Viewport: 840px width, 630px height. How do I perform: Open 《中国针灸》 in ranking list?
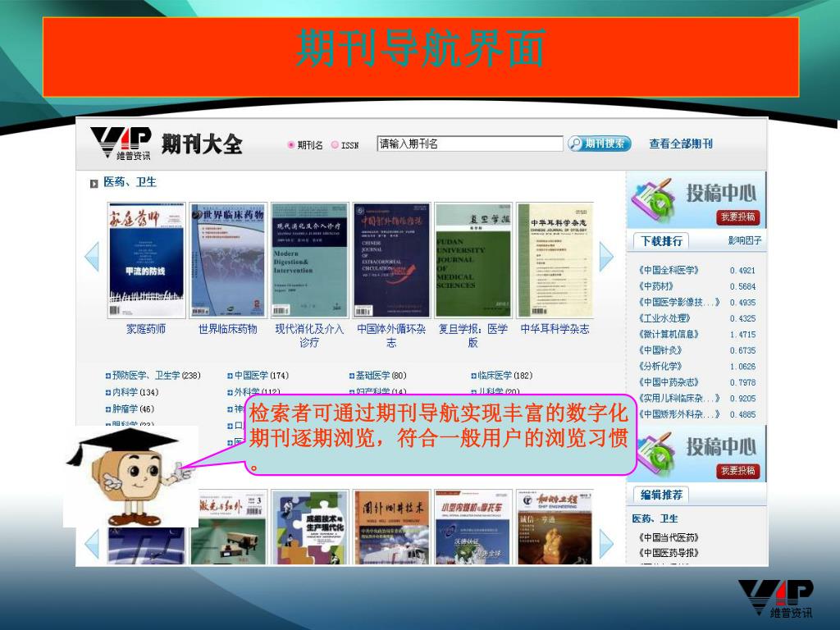pyautogui.click(x=660, y=350)
